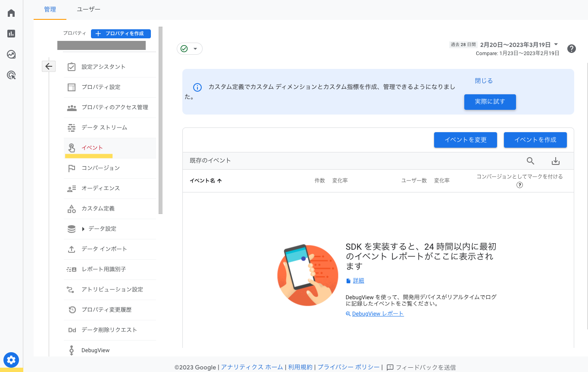Switch to the 管理 tab
588x372 pixels.
point(50,9)
